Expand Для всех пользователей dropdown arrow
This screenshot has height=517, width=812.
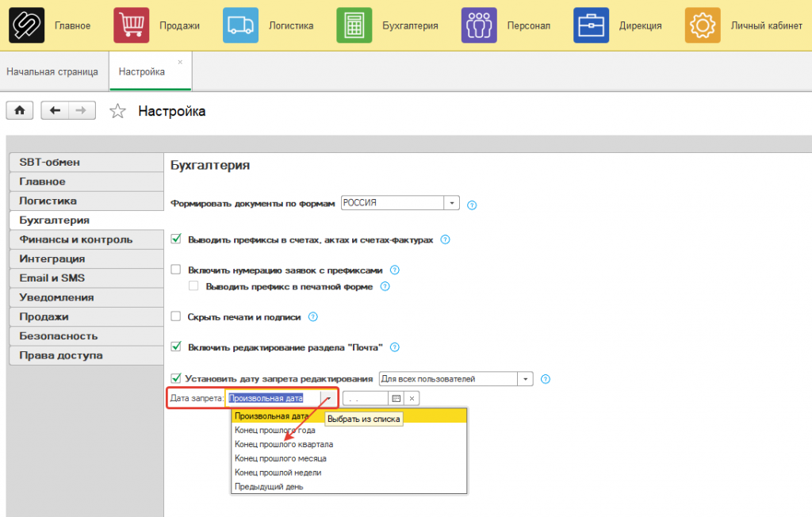[x=525, y=379]
